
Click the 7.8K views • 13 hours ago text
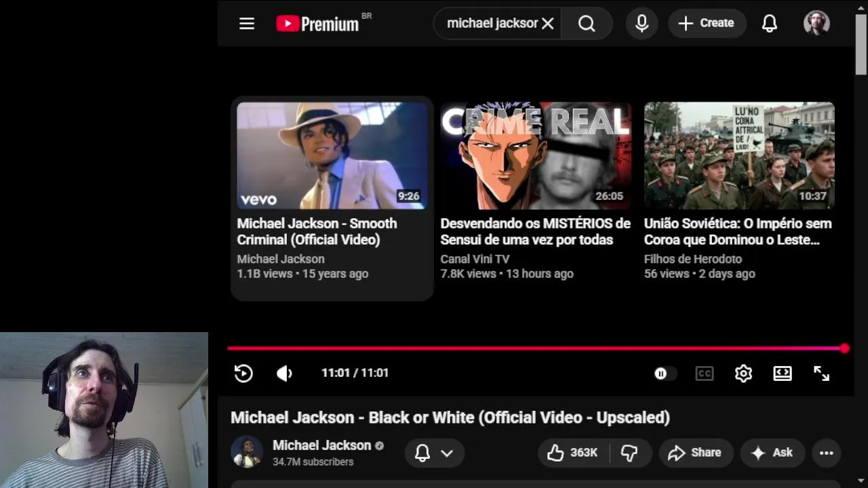(x=507, y=274)
